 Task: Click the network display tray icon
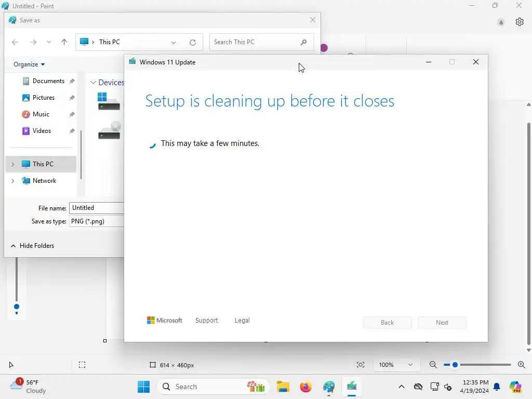(x=434, y=387)
